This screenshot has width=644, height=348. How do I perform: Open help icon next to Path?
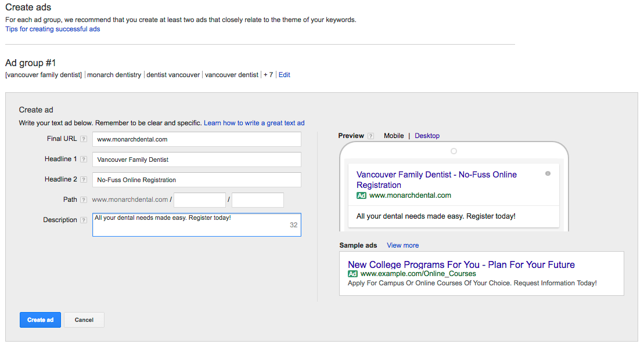[84, 200]
